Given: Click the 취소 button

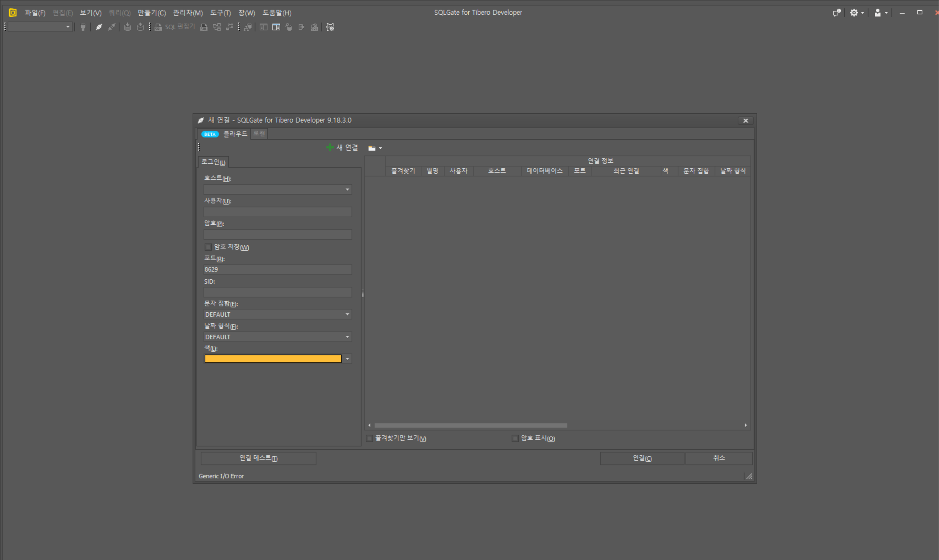Looking at the screenshot, I should point(718,458).
